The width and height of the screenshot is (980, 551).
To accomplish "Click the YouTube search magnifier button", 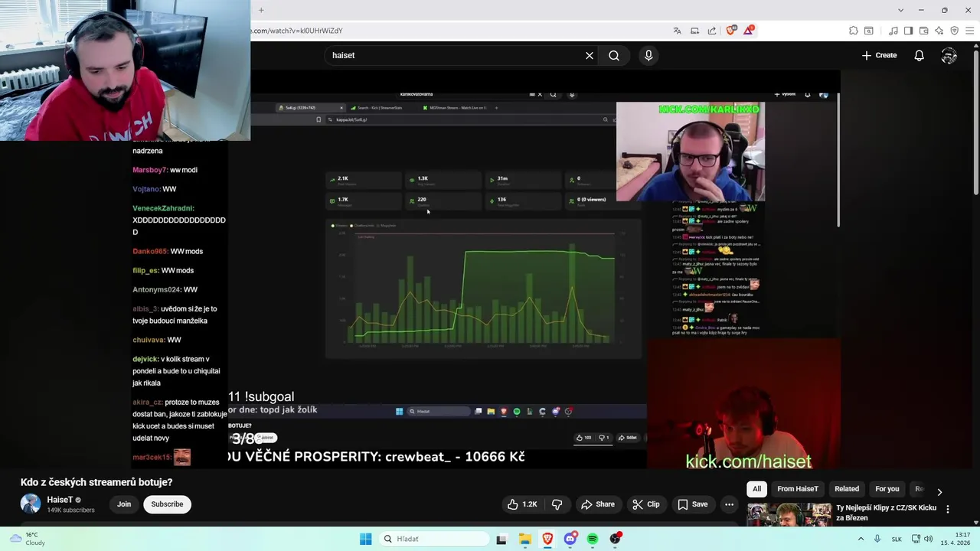I will [614, 55].
